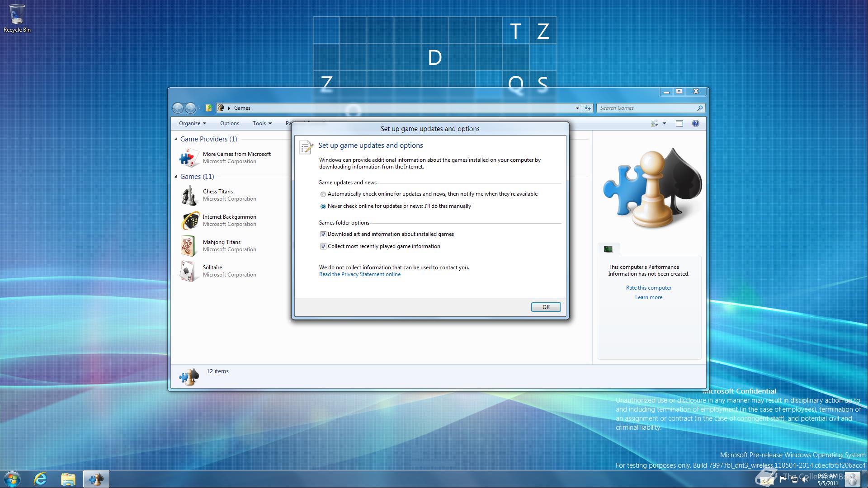Viewport: 868px width, 488px height.
Task: Click the Back navigation arrow in Games window
Action: pos(178,108)
